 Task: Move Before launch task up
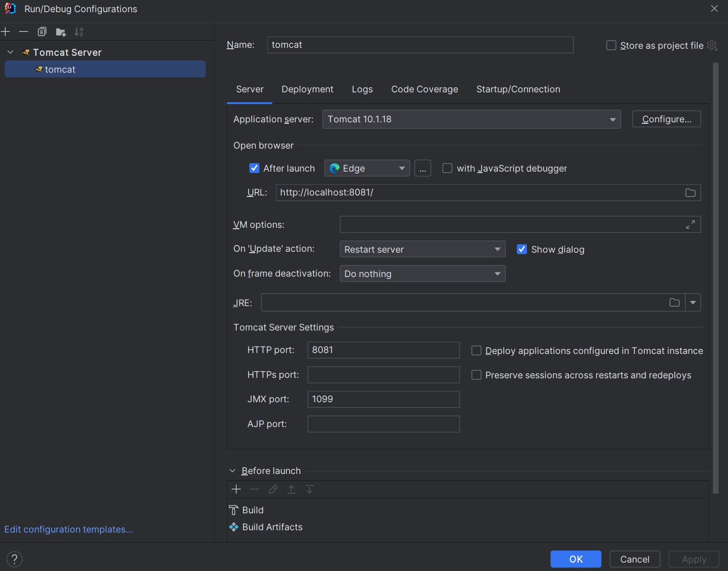(x=291, y=489)
